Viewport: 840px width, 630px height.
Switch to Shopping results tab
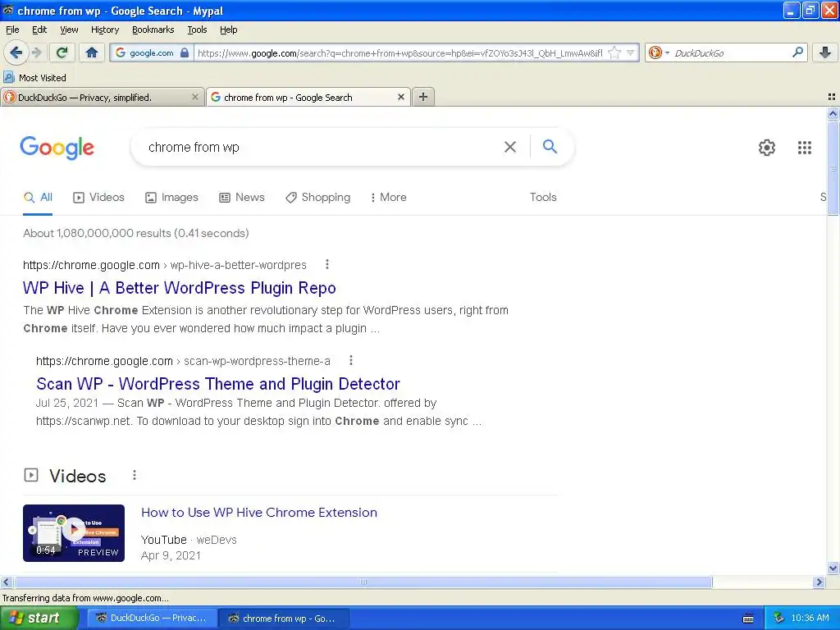(317, 197)
